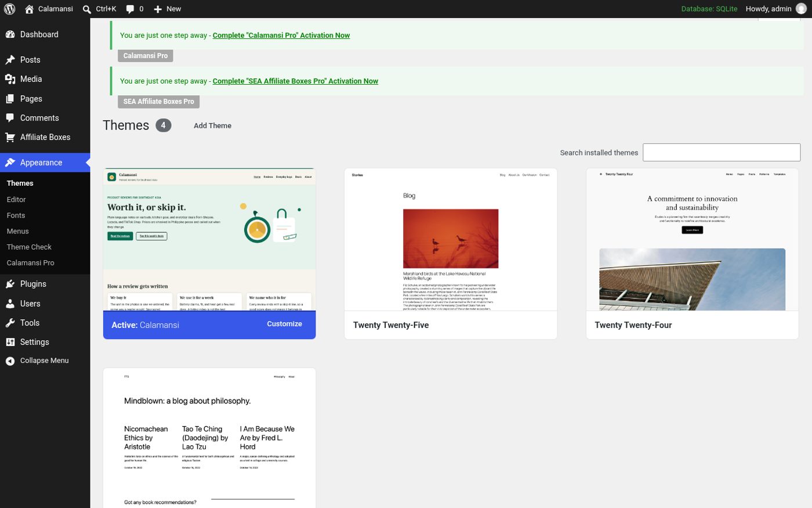Click the Comments speech bubble sidebar icon
Screen dimensions: 812x508
10,118
